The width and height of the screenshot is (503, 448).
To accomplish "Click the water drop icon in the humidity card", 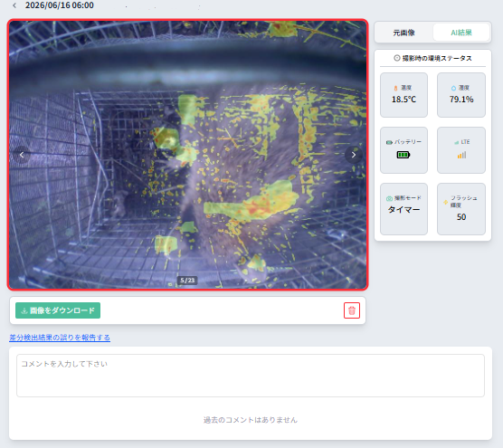I will [x=453, y=88].
